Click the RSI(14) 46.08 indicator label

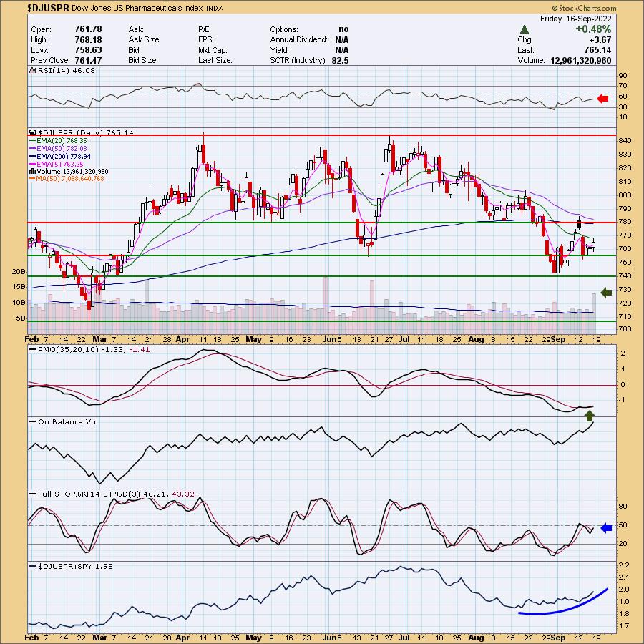pyautogui.click(x=66, y=70)
